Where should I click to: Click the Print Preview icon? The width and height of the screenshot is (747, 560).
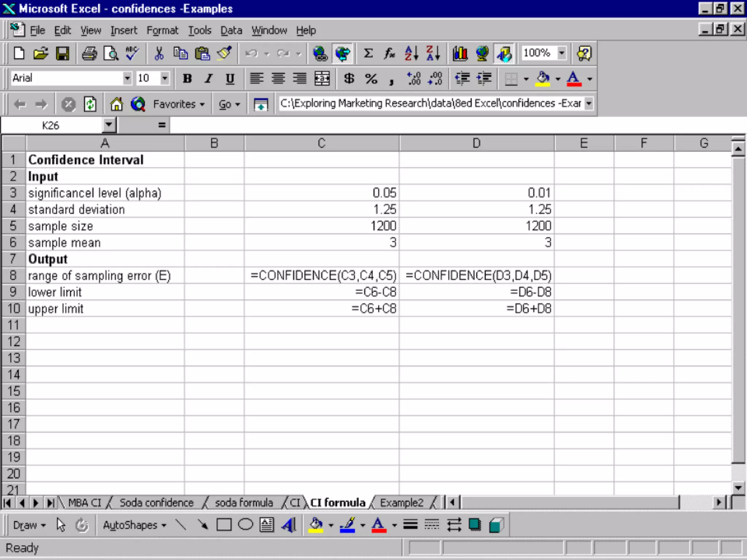111,54
